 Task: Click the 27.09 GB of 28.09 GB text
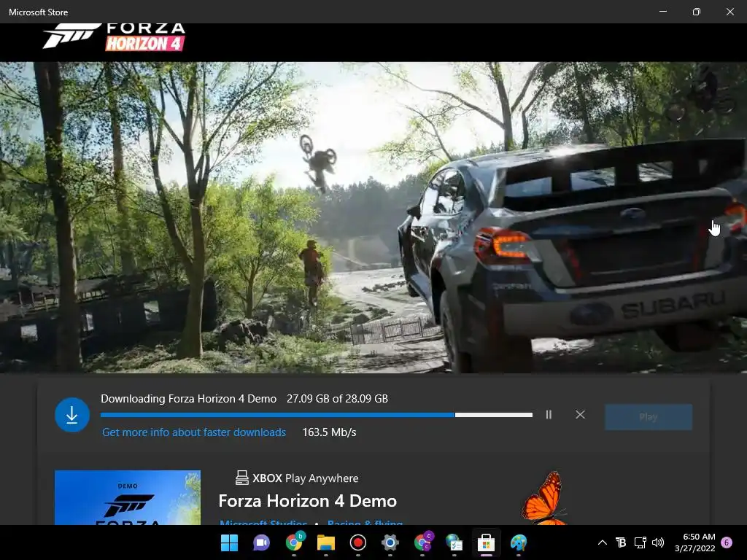click(x=337, y=399)
